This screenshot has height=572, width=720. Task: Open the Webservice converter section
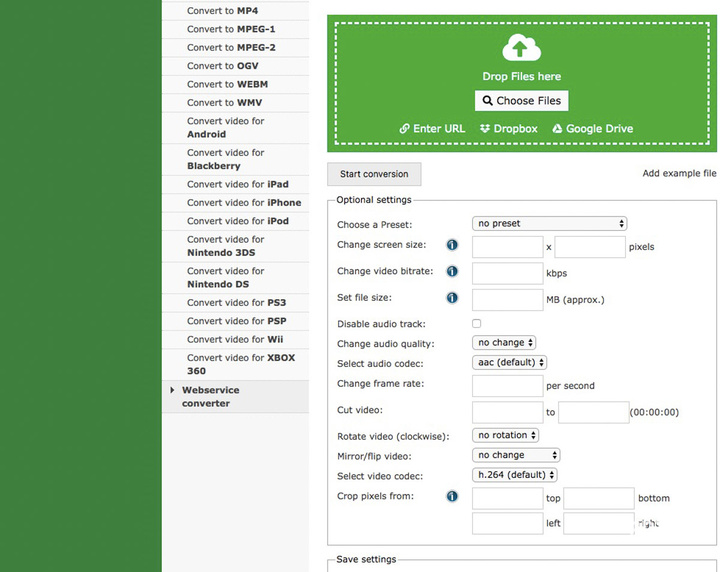(x=236, y=397)
